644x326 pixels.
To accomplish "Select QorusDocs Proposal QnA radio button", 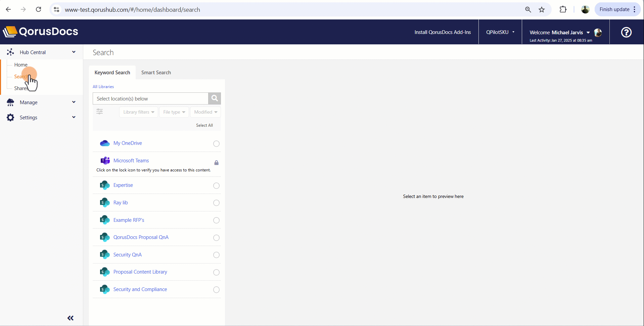I will point(217,238).
